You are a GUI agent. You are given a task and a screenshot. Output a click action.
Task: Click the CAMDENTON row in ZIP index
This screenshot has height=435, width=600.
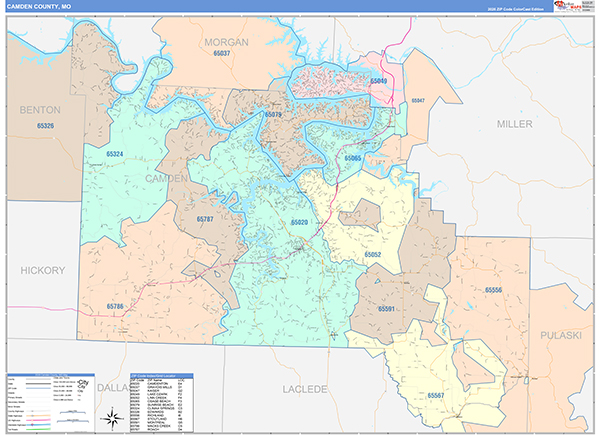click(x=161, y=384)
